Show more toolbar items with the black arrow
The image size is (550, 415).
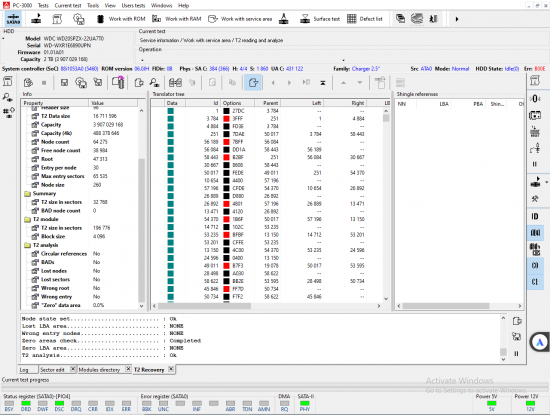pos(457,19)
